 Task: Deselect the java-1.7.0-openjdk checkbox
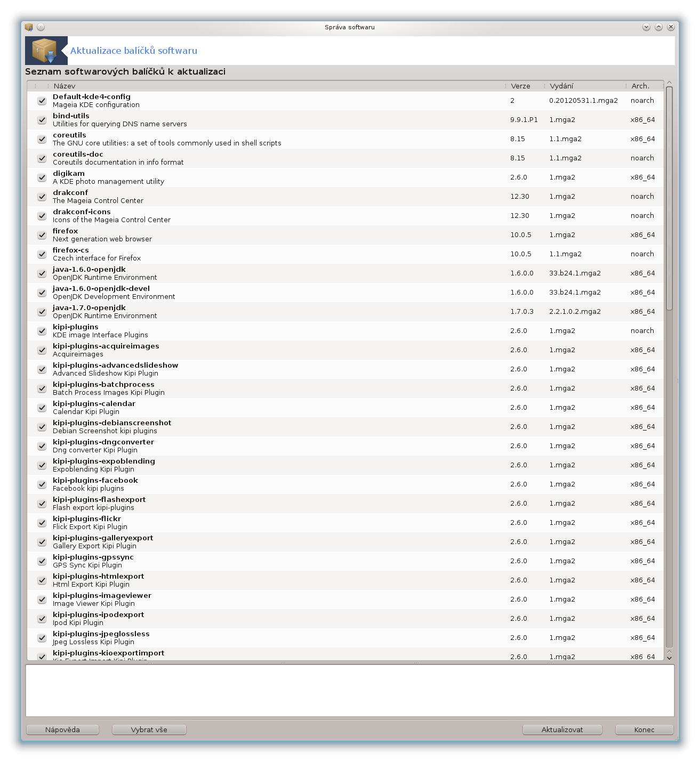42,312
